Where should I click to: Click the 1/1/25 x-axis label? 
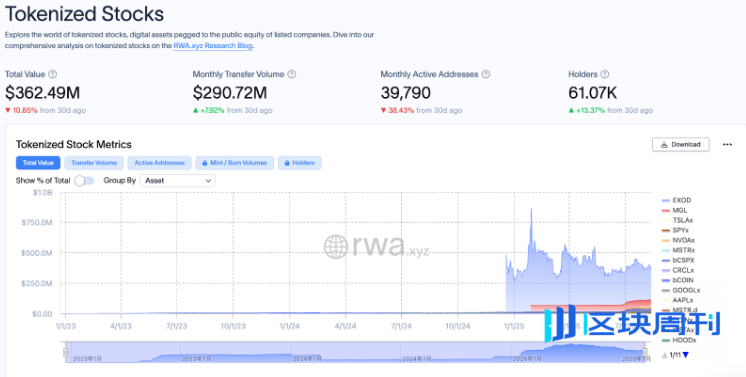tap(514, 327)
